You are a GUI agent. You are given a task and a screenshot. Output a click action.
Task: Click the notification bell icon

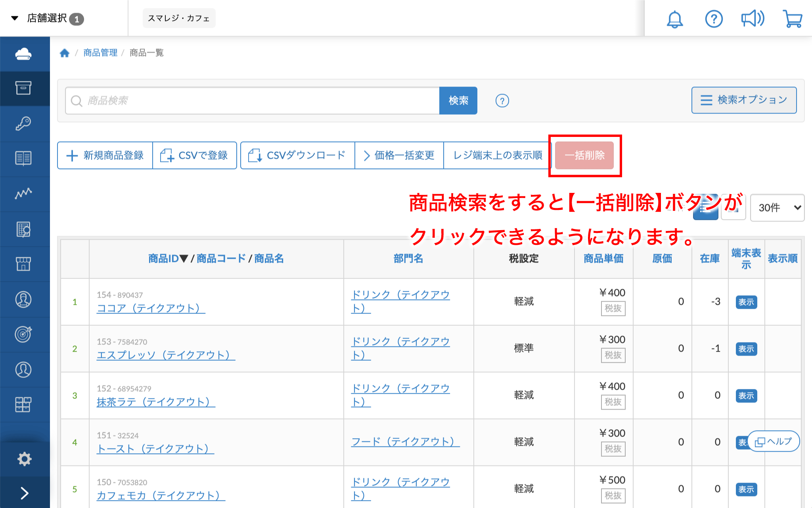(x=674, y=19)
